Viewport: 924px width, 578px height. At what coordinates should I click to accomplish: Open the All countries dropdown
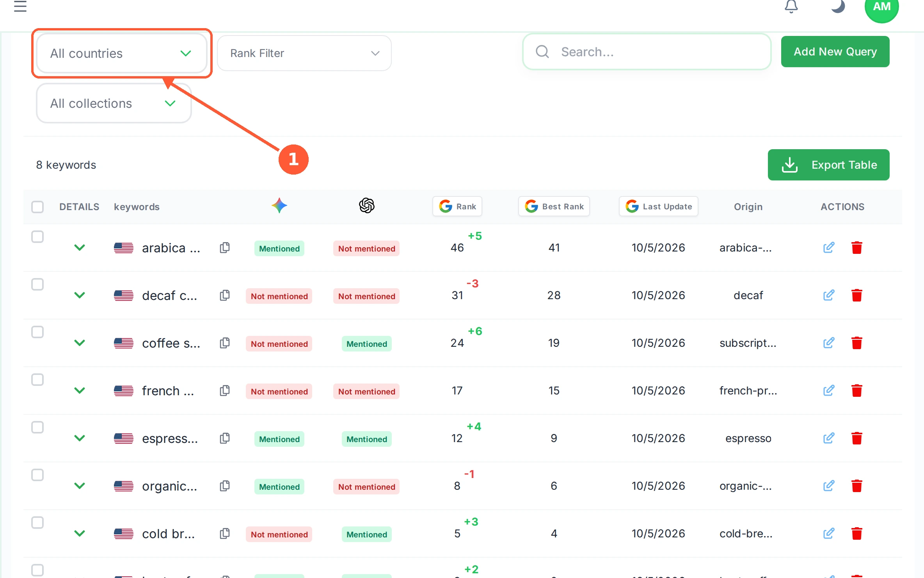coord(121,53)
